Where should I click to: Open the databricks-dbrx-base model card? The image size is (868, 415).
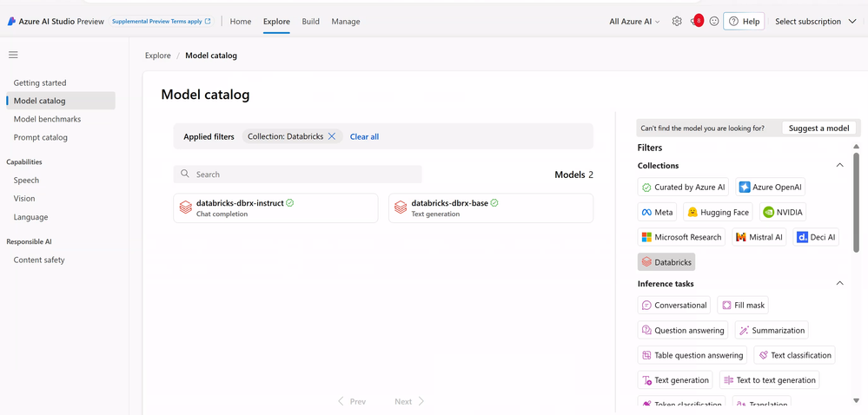click(x=491, y=208)
